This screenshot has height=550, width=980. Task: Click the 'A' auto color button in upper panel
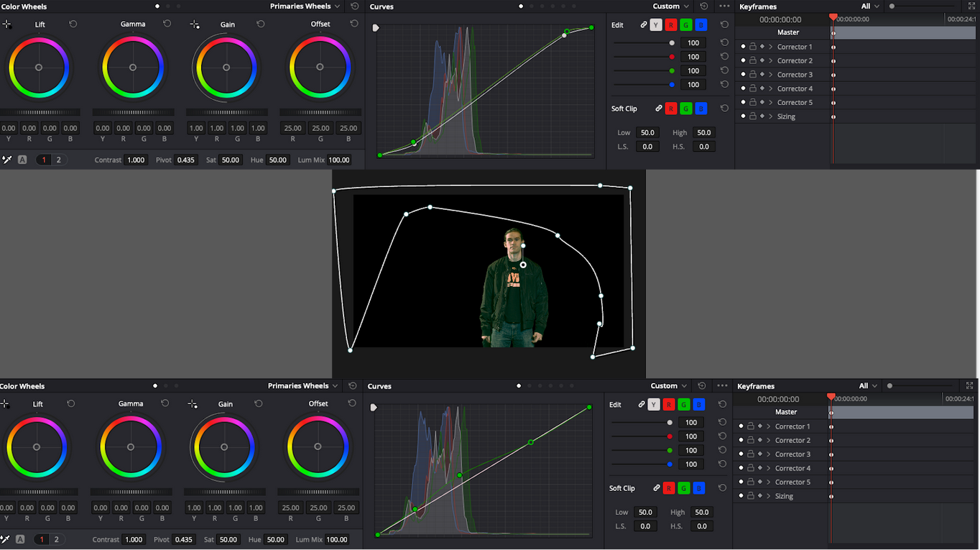pos(22,160)
